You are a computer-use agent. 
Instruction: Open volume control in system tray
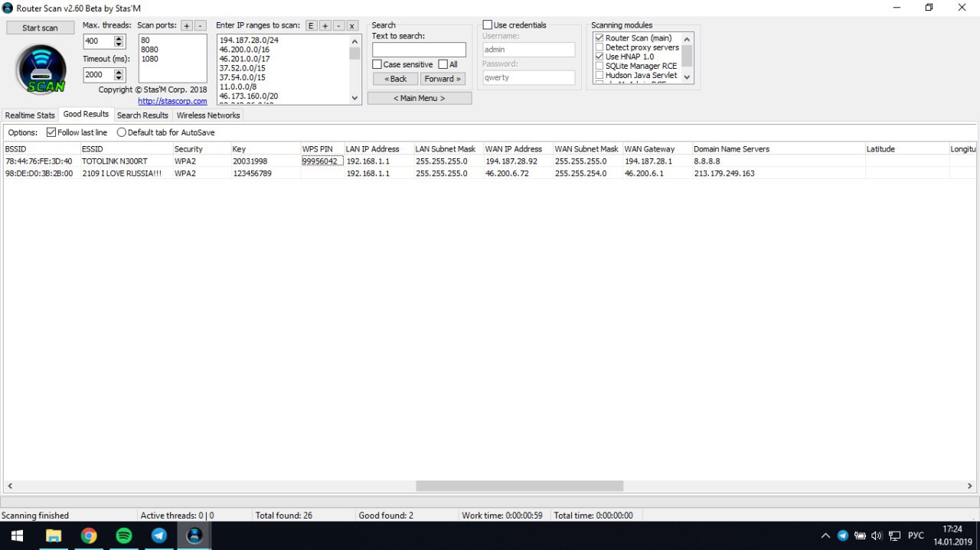coord(877,535)
